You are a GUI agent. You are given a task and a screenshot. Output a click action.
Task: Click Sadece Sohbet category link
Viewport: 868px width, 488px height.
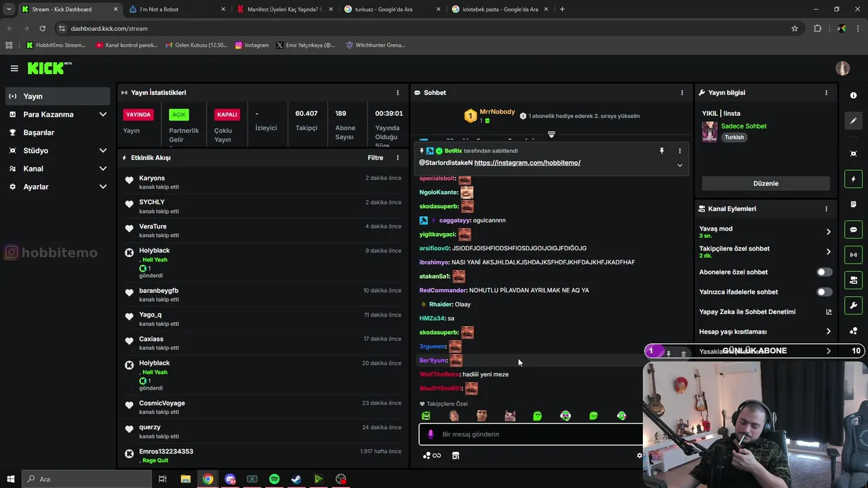tap(744, 126)
